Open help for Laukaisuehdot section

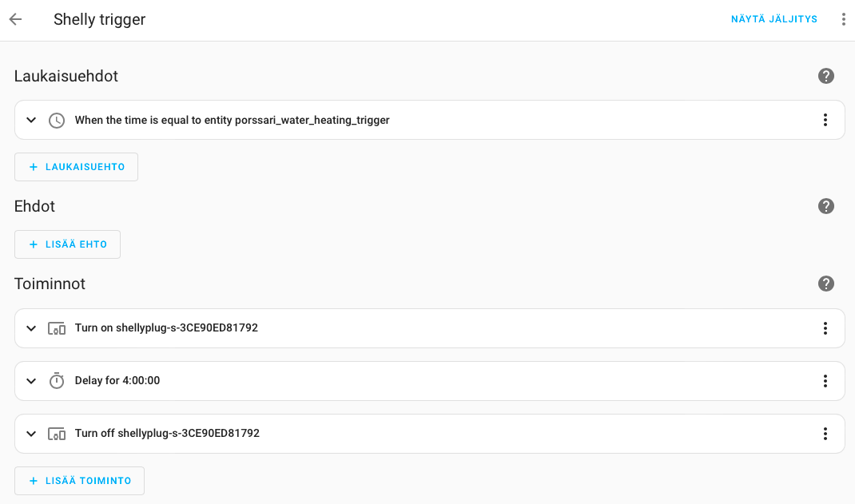point(826,76)
